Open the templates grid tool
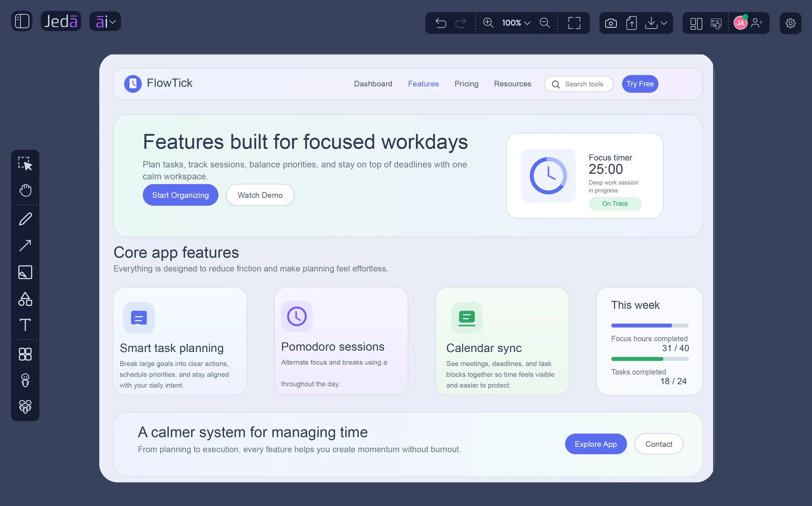Image resolution: width=812 pixels, height=506 pixels. [x=25, y=354]
